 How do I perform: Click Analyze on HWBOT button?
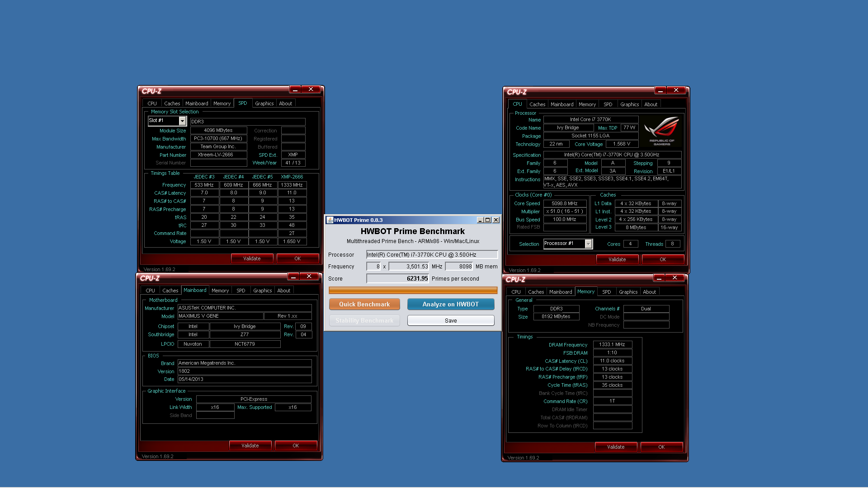pyautogui.click(x=451, y=304)
